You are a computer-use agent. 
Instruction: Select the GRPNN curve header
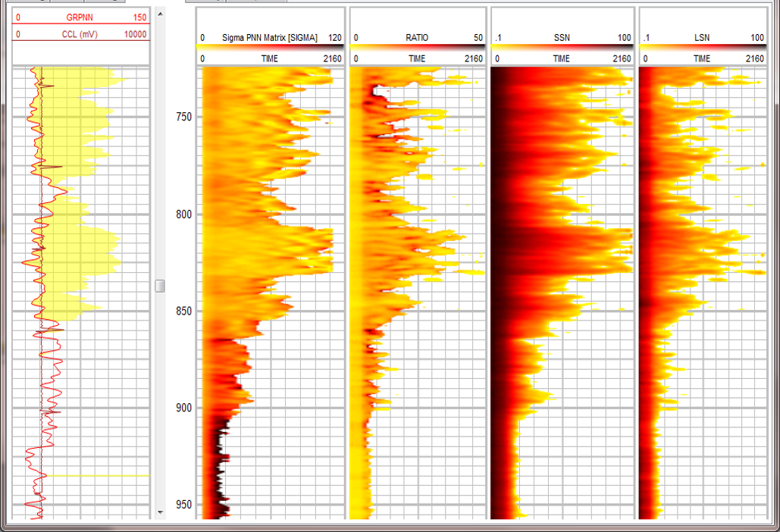81,17
